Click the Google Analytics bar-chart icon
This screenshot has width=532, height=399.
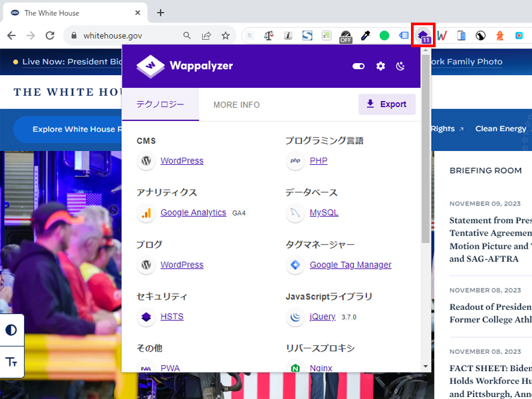[146, 213]
